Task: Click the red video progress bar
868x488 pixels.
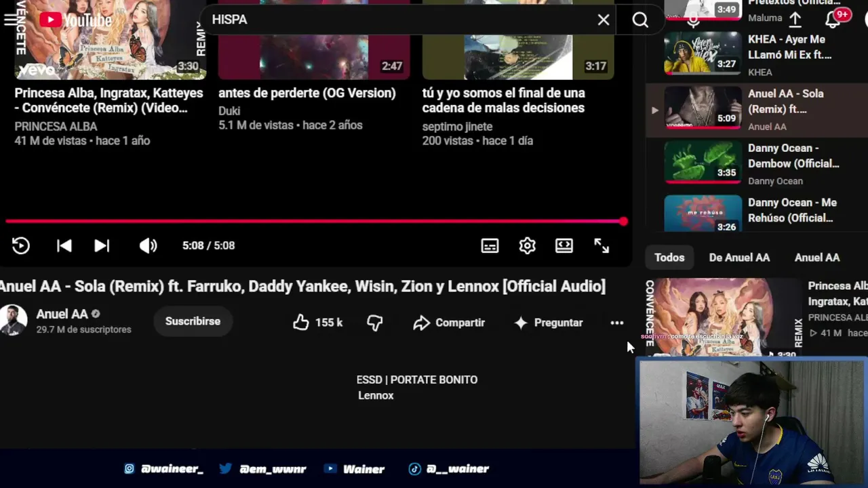Action: (315, 221)
